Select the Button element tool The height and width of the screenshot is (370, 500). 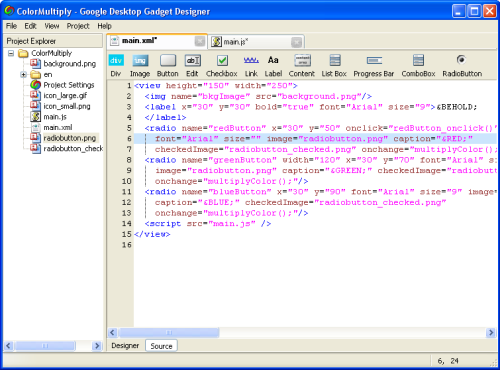coord(168,66)
